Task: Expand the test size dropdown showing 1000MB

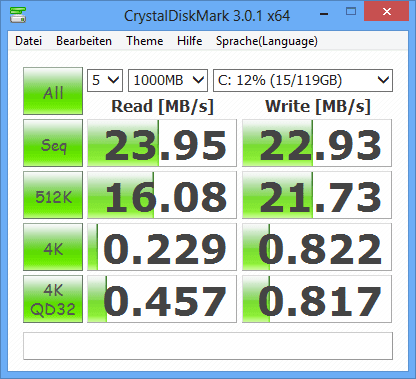Action: [x=168, y=80]
